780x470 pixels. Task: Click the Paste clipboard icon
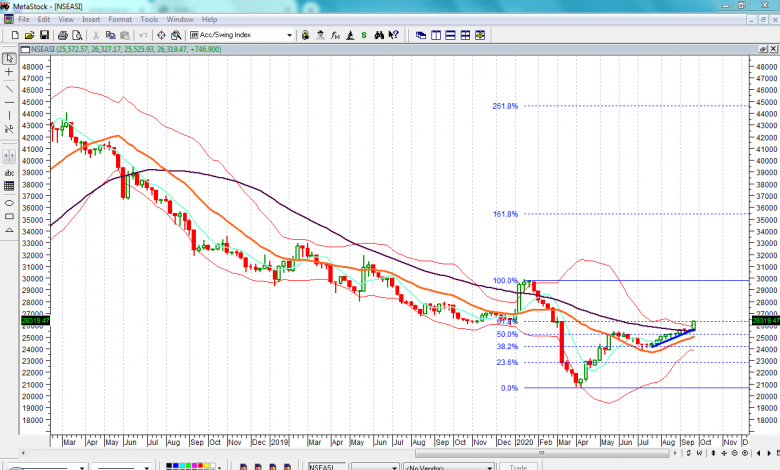tap(125, 35)
